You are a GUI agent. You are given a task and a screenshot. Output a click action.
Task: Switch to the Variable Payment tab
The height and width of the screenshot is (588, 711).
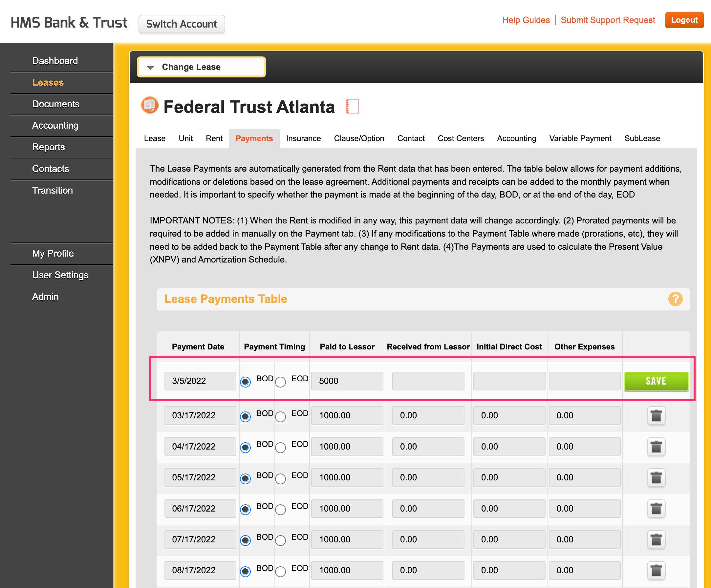click(580, 138)
